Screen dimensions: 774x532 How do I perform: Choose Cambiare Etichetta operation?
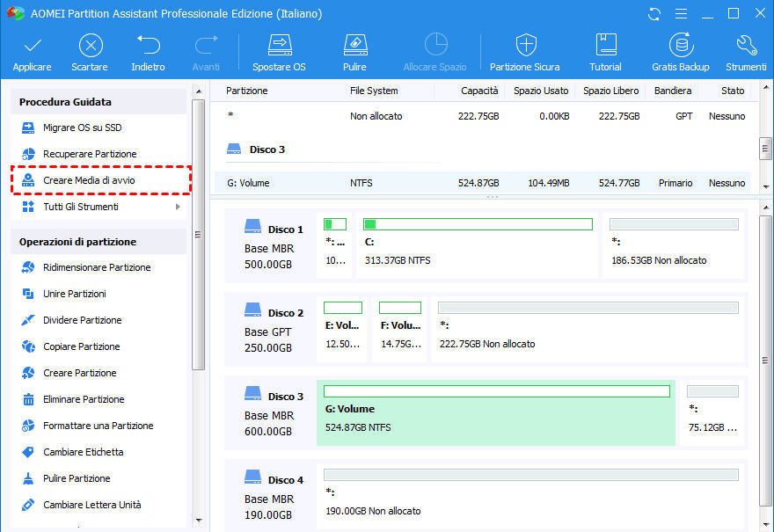click(x=83, y=452)
